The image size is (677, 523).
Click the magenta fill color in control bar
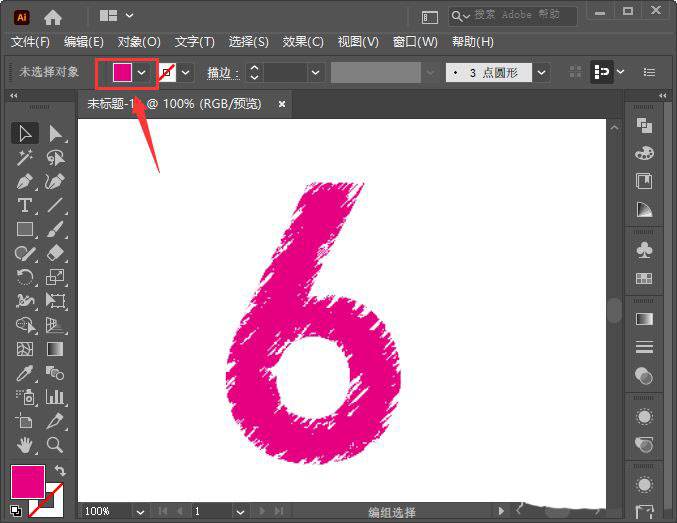[122, 72]
